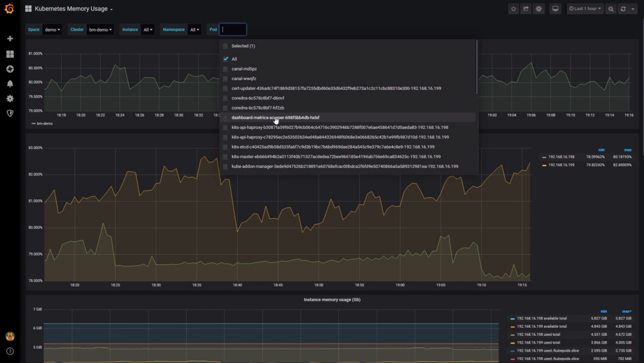Open the Namespace All dropdown

coord(194,30)
